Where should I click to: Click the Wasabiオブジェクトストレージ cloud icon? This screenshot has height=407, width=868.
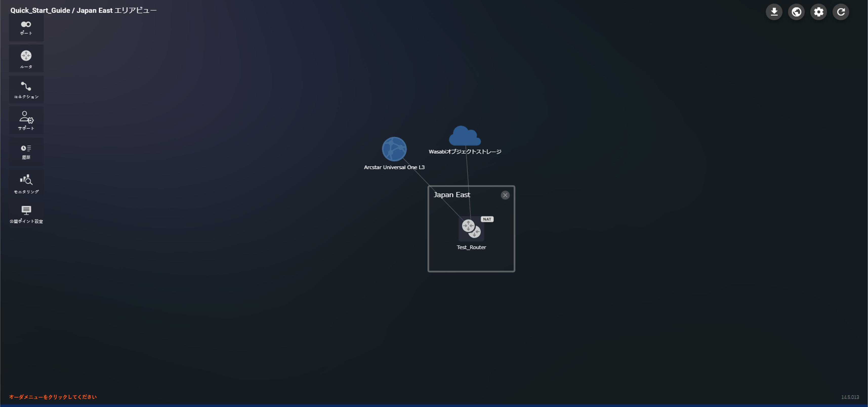[x=465, y=136]
